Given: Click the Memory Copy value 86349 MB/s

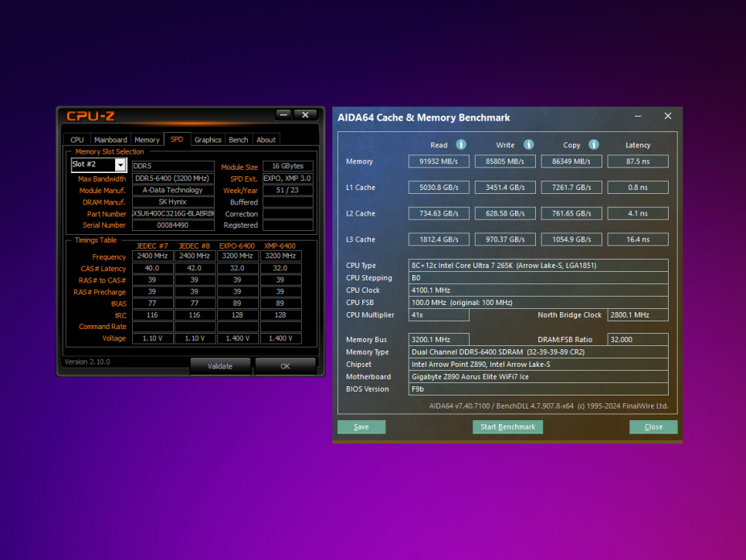Looking at the screenshot, I should pyautogui.click(x=571, y=161).
